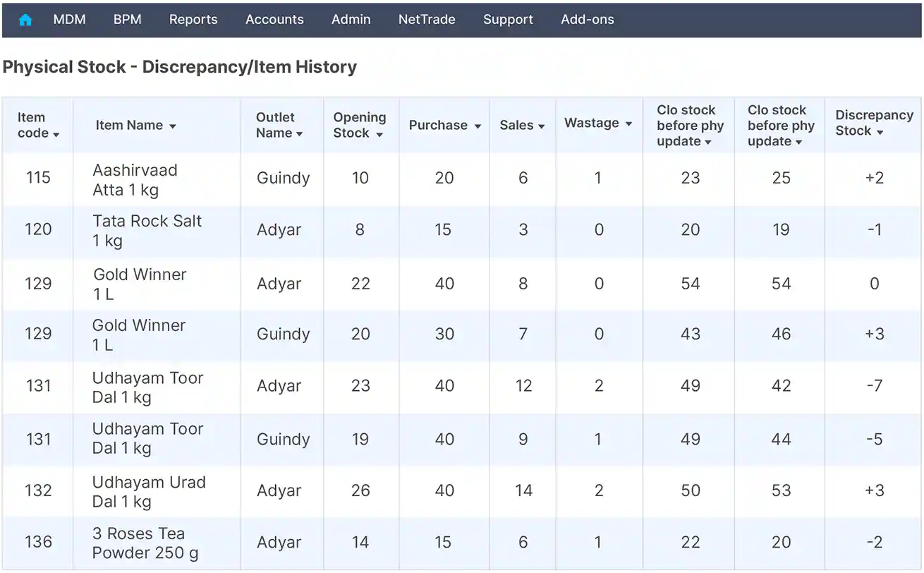The image size is (924, 573).
Task: Go to the home icon
Action: (25, 20)
